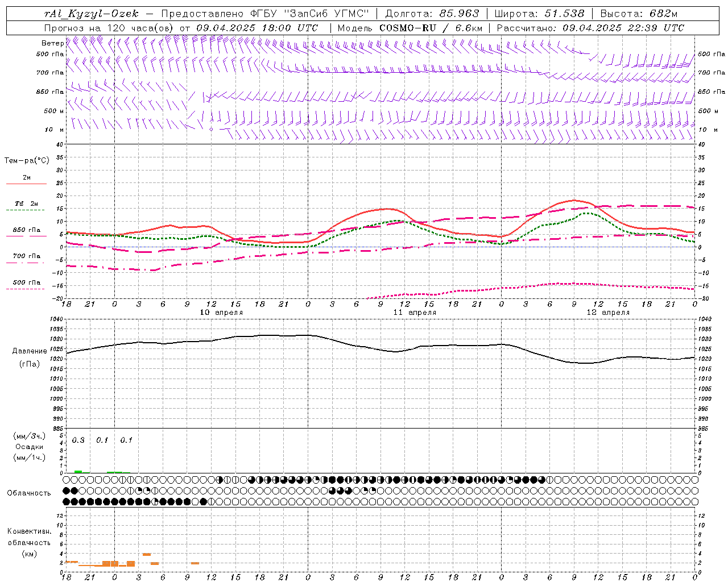This screenshot has height=582, width=728.
Task: Select the Осадки precipitation label
Action: pos(30,447)
